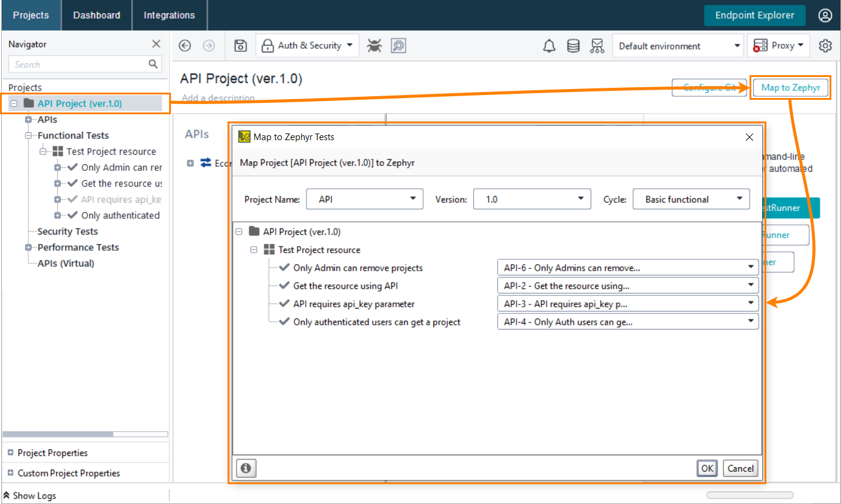Expand the Project Properties panel
Image resolution: width=841 pixels, height=504 pixels.
point(11,453)
